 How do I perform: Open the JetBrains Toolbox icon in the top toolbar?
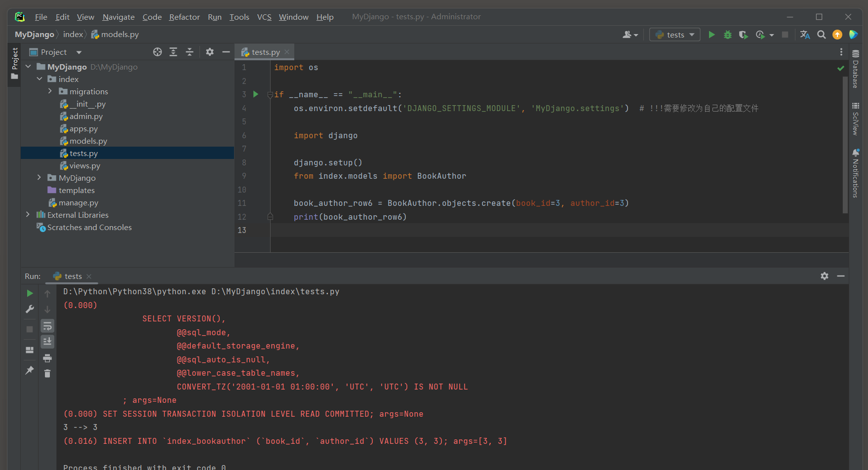point(853,35)
